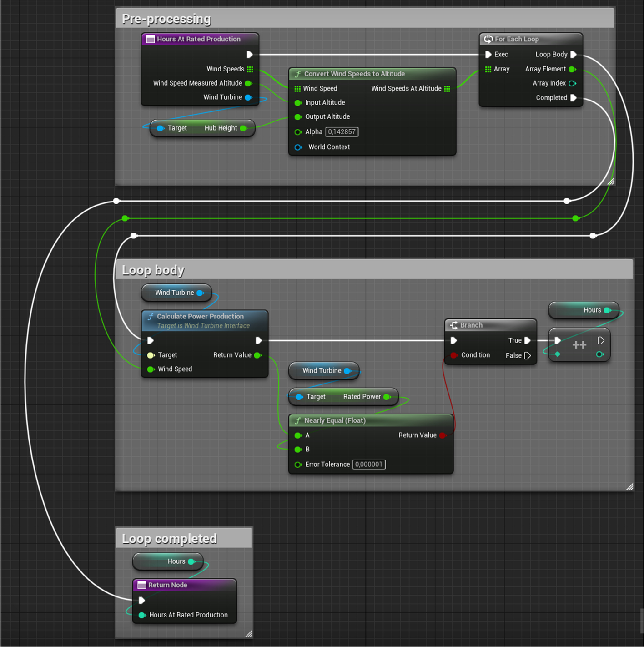Click the For Each Loop Array input pin
Image resolution: width=644 pixels, height=647 pixels.
pos(488,69)
